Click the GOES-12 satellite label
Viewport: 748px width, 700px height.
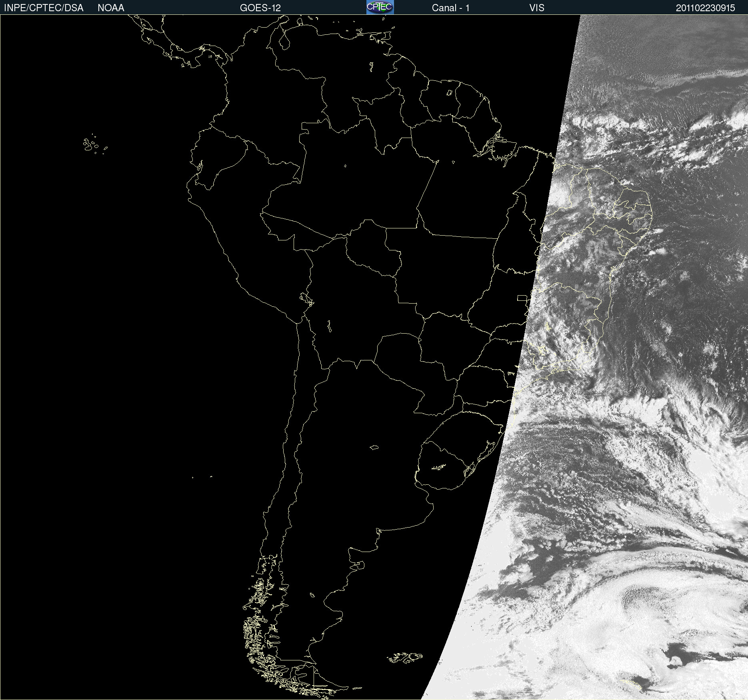point(260,8)
